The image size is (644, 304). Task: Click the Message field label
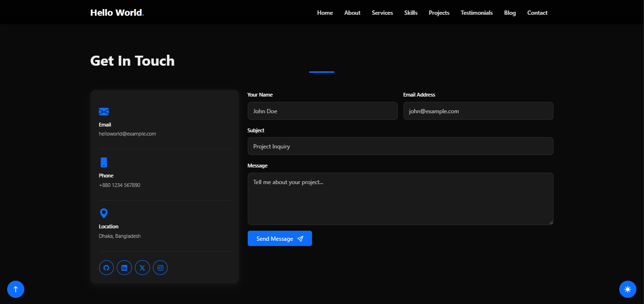258,166
